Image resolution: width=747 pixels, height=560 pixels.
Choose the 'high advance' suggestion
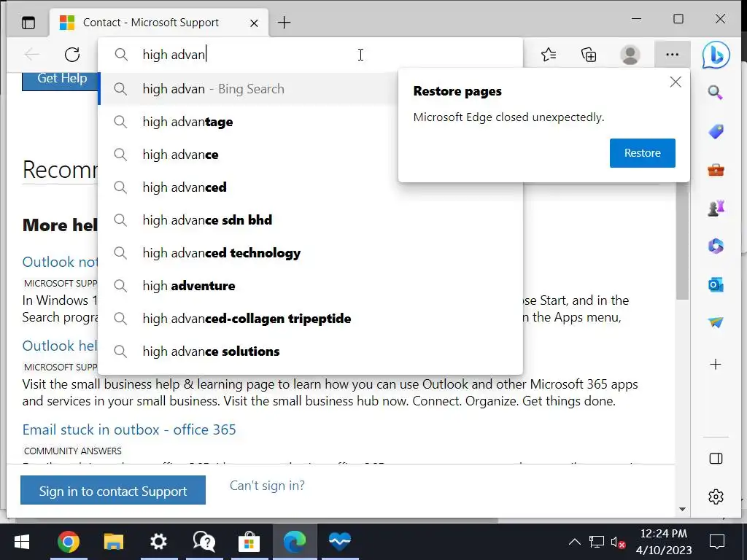(248, 155)
